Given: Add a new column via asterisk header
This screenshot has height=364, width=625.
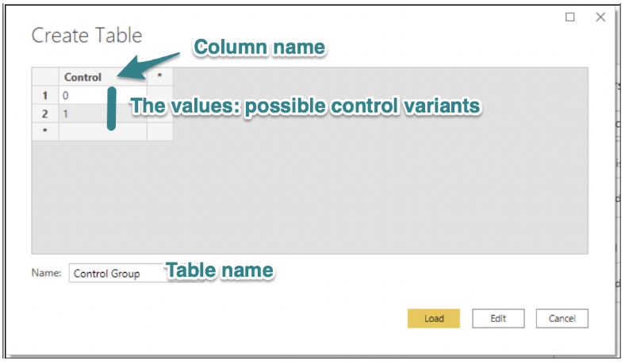Looking at the screenshot, I should [160, 77].
